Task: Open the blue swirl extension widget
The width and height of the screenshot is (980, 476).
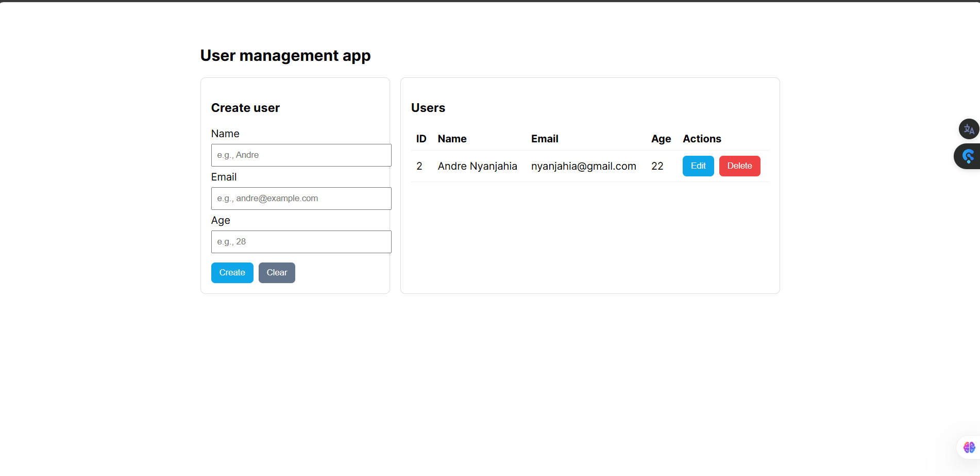Action: pos(968,156)
